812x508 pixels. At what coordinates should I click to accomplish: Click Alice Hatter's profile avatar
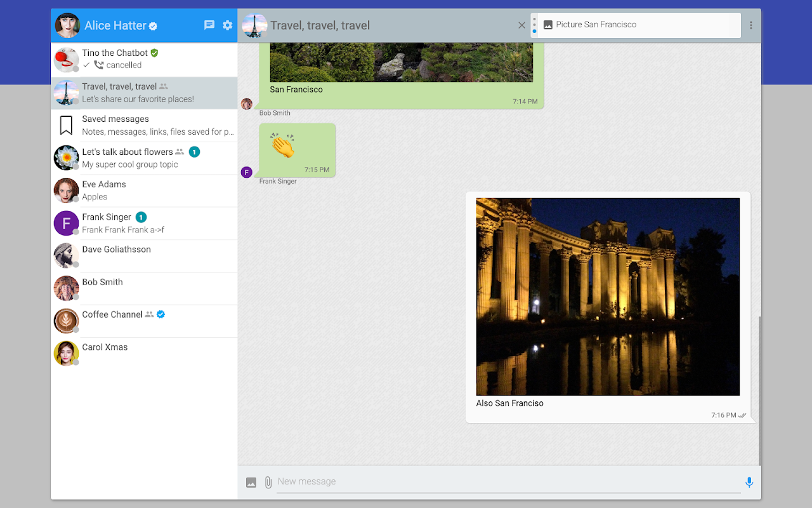[x=67, y=25]
